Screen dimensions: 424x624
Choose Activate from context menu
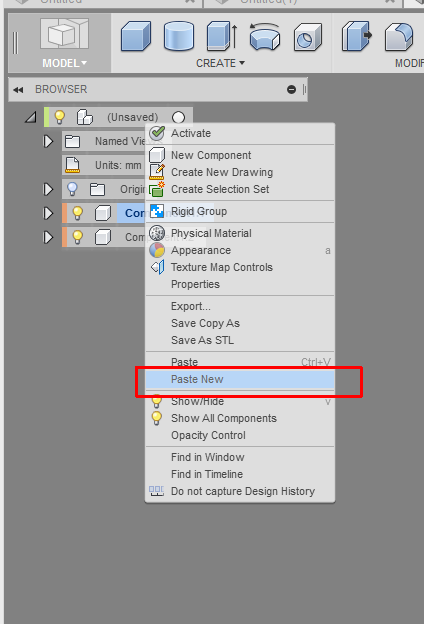click(240, 133)
